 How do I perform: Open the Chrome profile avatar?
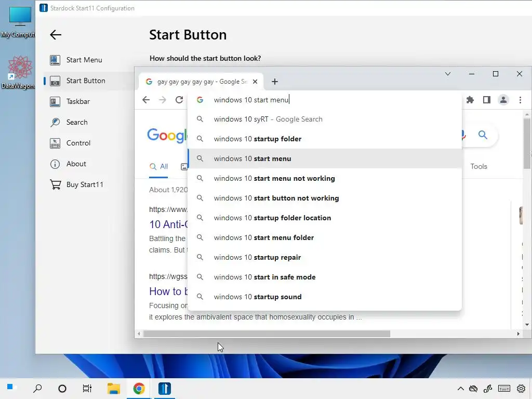pos(503,100)
